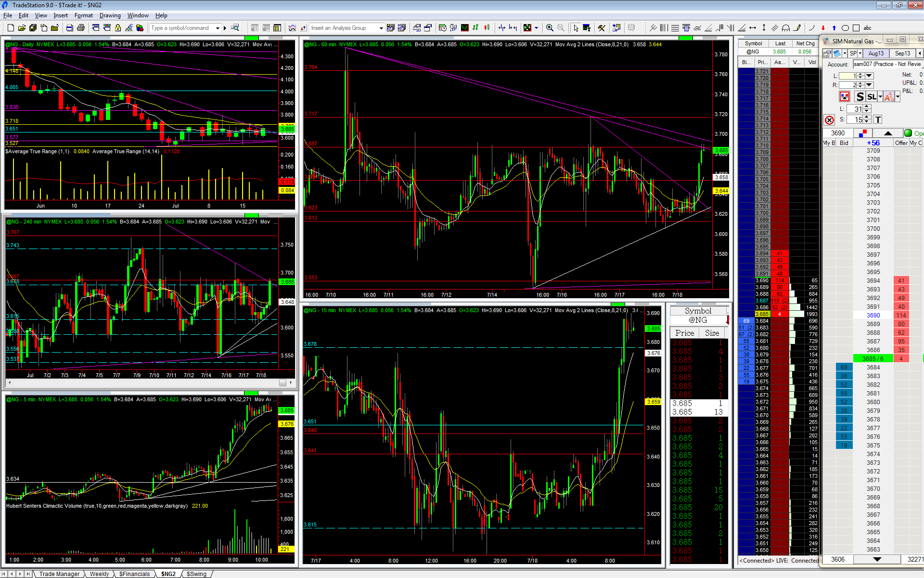The width and height of the screenshot is (924, 578).
Task: Switch to the Trade Manager tab
Action: click(59, 574)
